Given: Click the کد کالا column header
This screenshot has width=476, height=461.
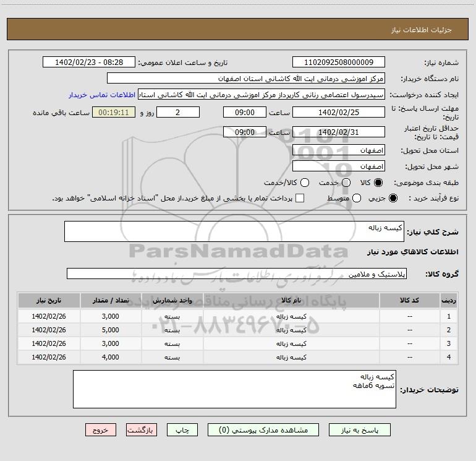Looking at the screenshot, I should point(409,301).
